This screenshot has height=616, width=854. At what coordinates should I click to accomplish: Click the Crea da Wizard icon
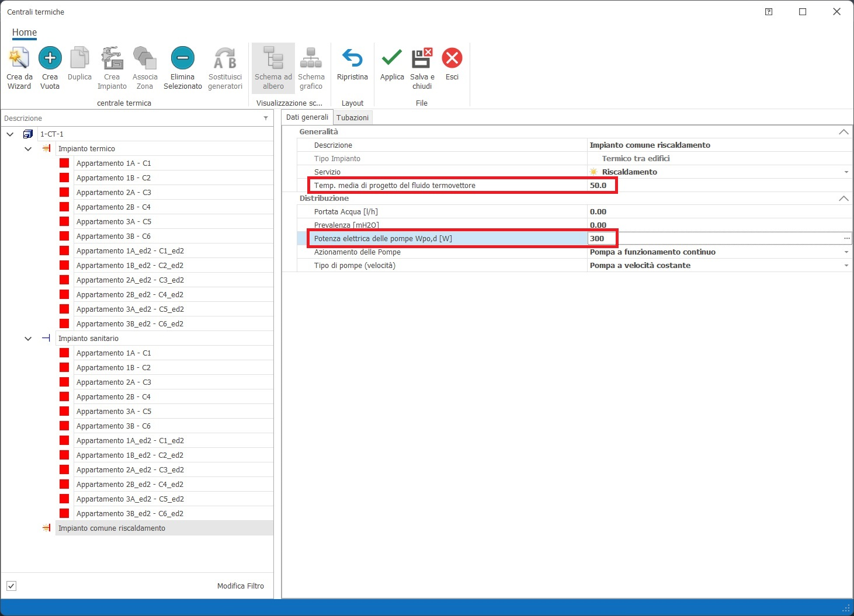pos(19,59)
